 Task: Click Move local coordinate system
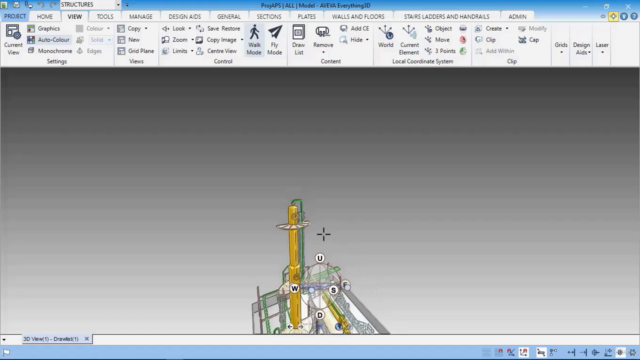(437, 40)
